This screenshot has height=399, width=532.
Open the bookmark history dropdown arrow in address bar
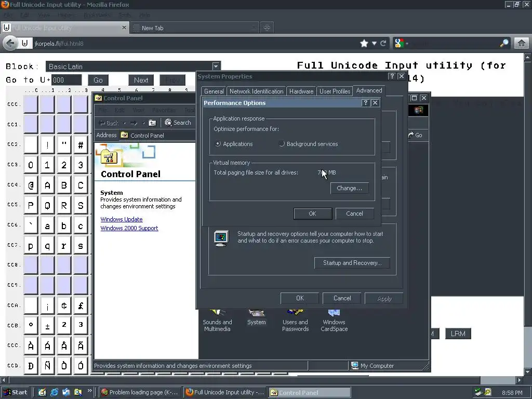[374, 43]
